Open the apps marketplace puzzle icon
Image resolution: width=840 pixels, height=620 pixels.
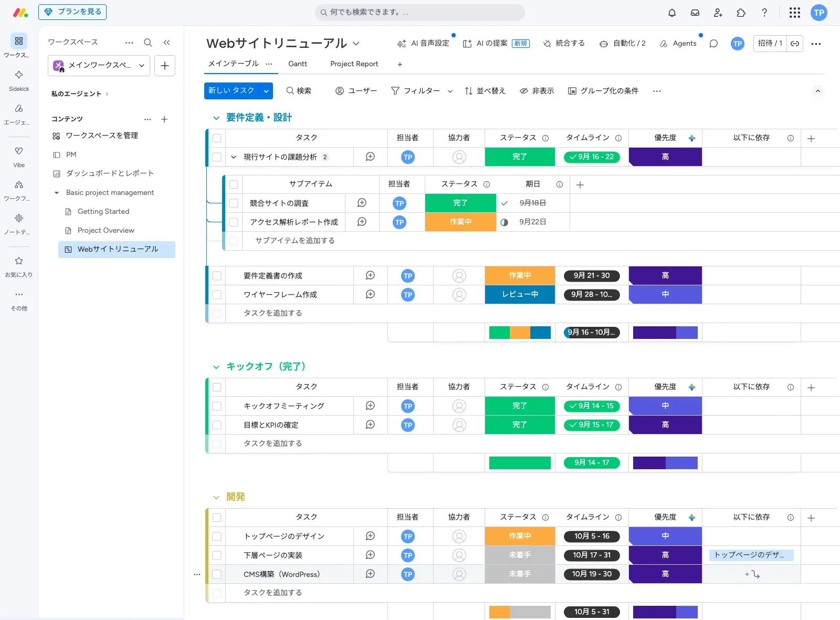click(741, 13)
